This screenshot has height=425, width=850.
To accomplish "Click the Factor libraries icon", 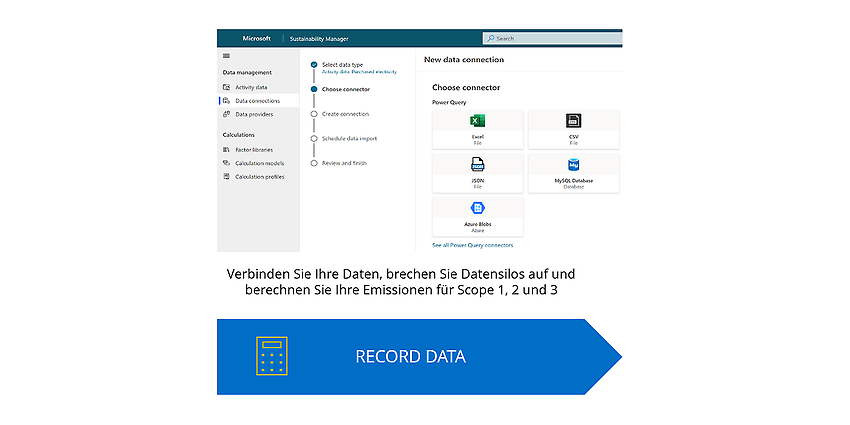I will [x=227, y=149].
